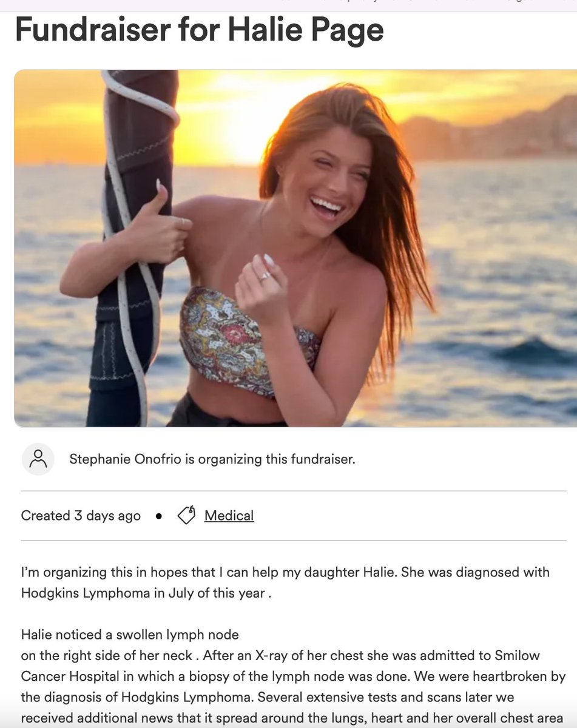Click the divider line below Medical row
This screenshot has width=577, height=728.
[294, 541]
